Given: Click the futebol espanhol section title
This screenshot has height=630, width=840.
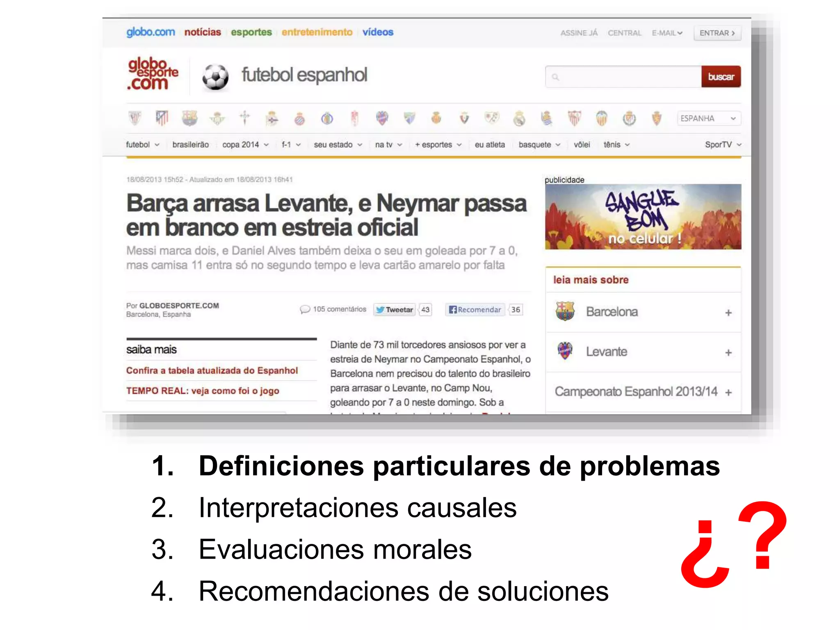Looking at the screenshot, I should click(304, 75).
